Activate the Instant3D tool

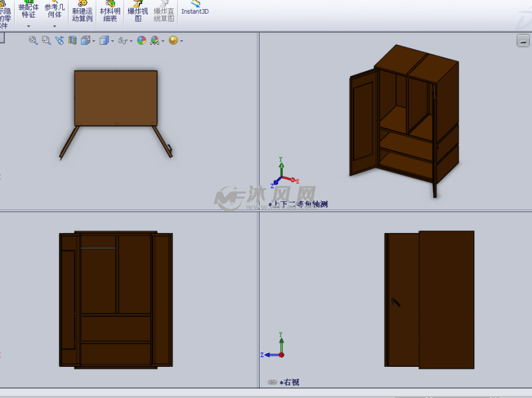click(x=195, y=9)
